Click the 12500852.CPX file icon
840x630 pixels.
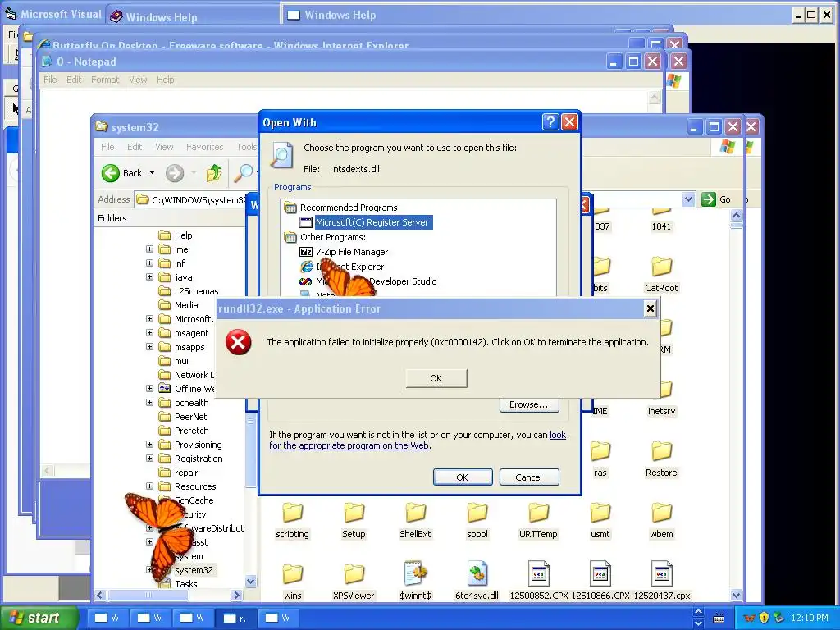click(x=538, y=573)
